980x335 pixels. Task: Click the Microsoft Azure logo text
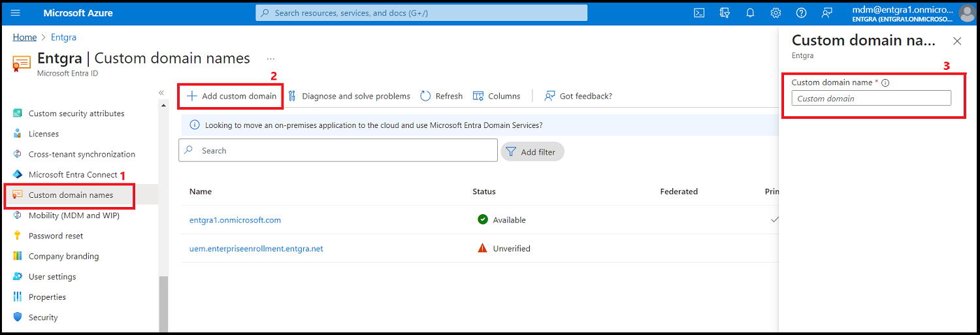point(78,13)
